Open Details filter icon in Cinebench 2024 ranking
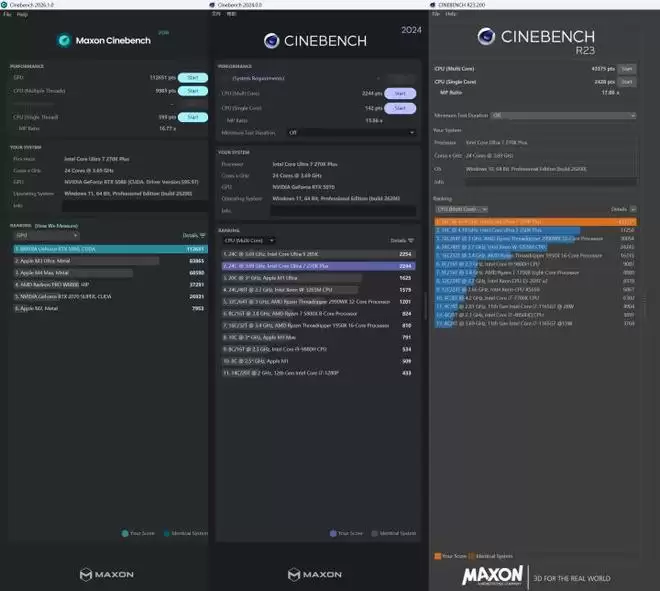The image size is (660, 591). tap(412, 240)
